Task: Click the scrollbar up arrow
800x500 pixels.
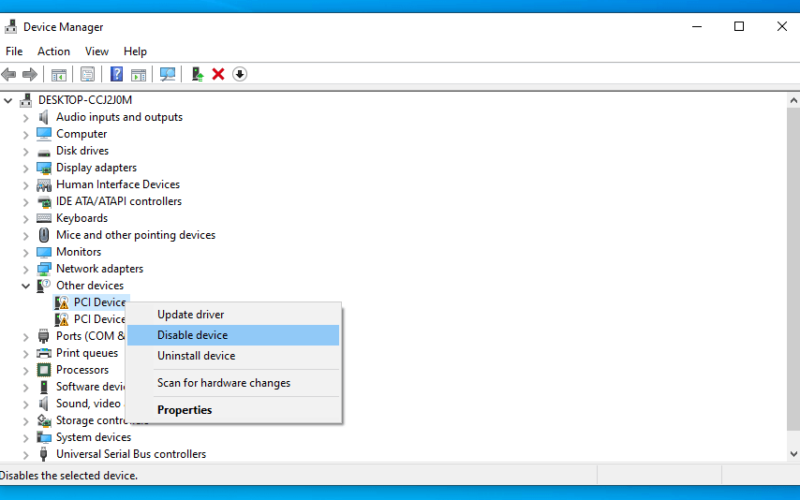Action: click(793, 101)
